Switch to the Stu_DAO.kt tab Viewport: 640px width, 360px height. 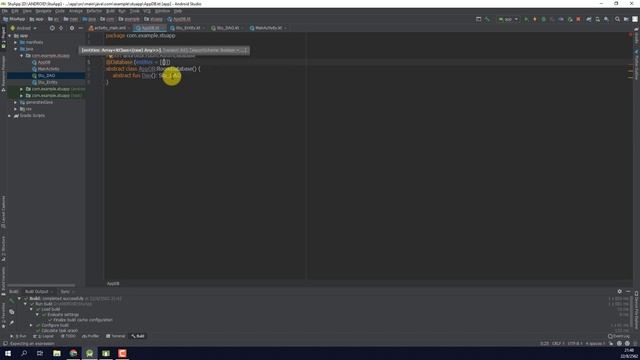pos(228,28)
